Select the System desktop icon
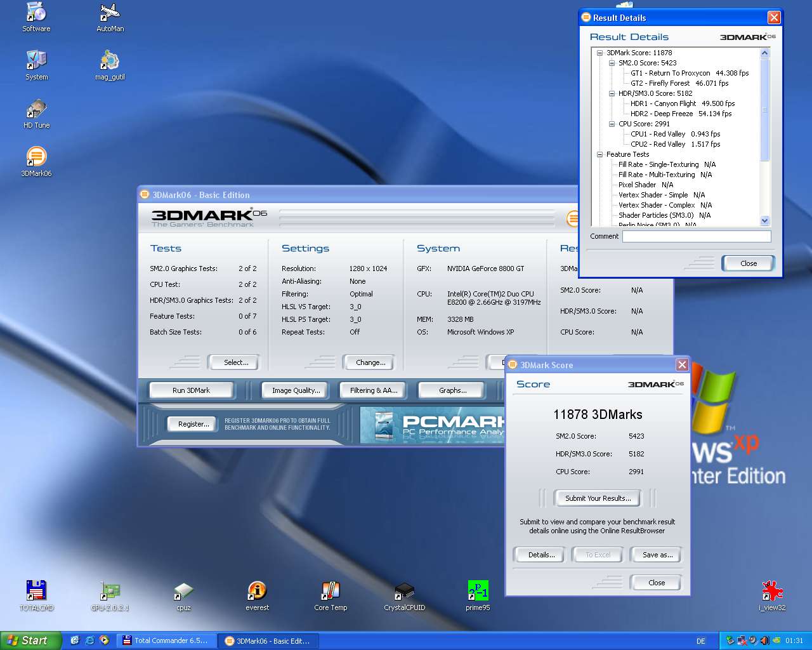The width and height of the screenshot is (812, 650). coord(36,65)
